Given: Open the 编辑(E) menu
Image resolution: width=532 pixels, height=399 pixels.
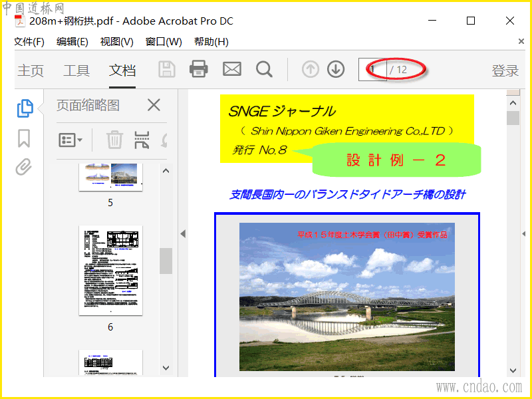Looking at the screenshot, I should 72,42.
